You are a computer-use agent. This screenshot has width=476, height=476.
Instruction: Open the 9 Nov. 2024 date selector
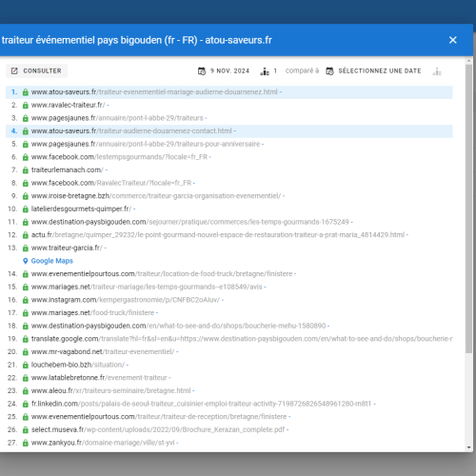[x=224, y=70]
